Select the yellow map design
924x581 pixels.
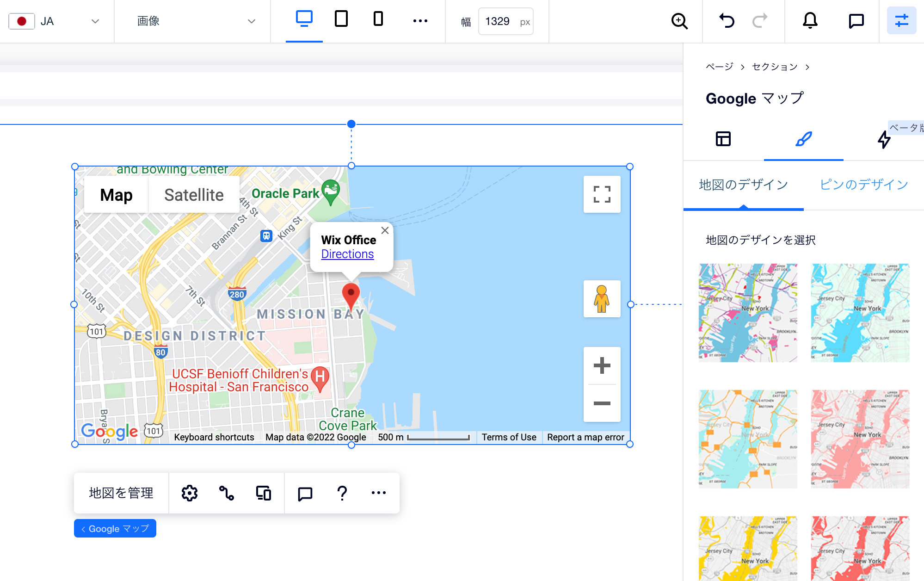748,549
